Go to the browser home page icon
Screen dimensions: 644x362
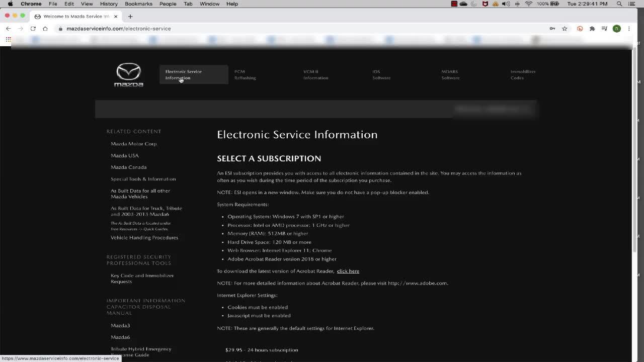[x=45, y=29]
